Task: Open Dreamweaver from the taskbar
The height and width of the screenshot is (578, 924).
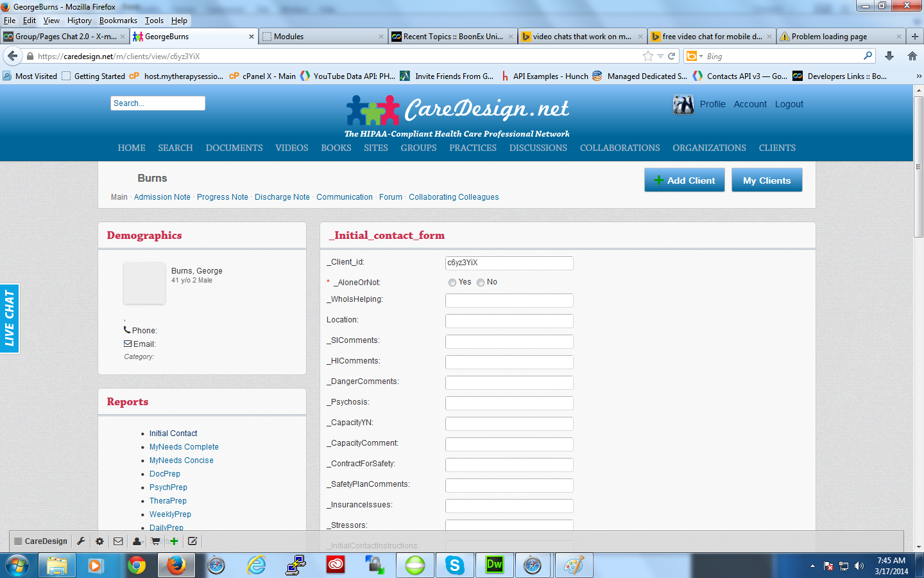Action: pos(495,566)
